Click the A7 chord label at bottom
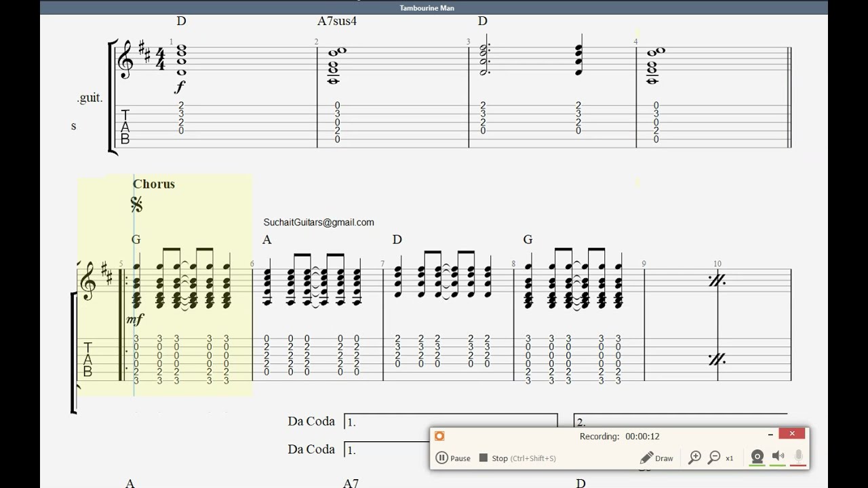Viewport: 868px width, 488px height. click(x=351, y=483)
